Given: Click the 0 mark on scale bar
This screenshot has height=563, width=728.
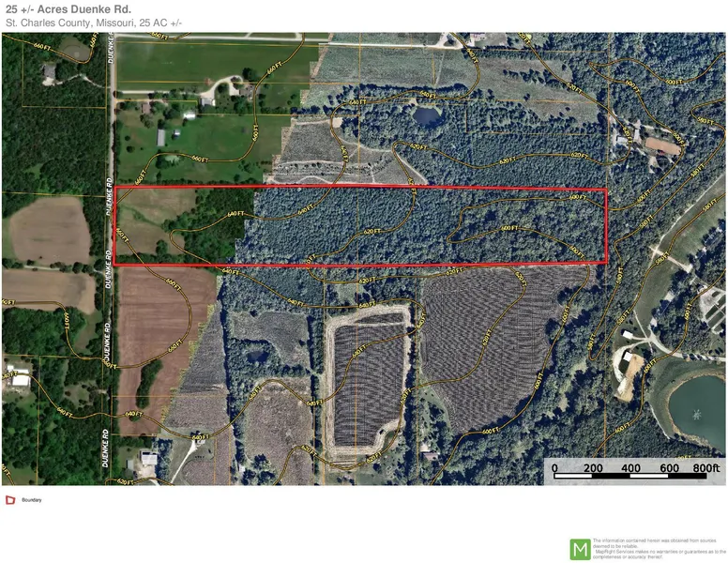Looking at the screenshot, I should point(554,468).
